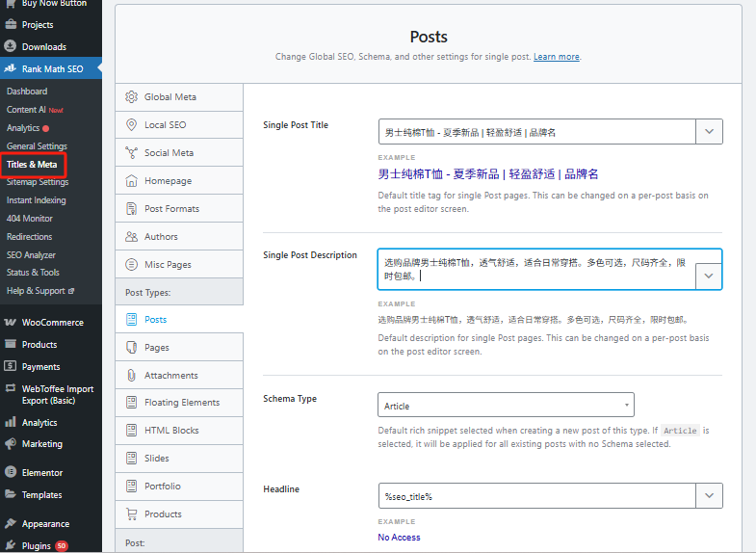Click the Authors people icon

132,237
